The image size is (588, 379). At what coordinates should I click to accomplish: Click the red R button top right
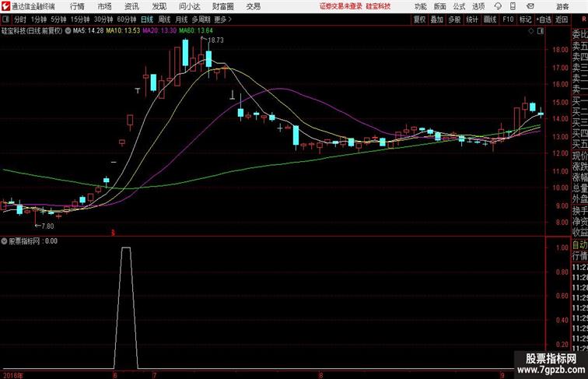click(x=584, y=19)
